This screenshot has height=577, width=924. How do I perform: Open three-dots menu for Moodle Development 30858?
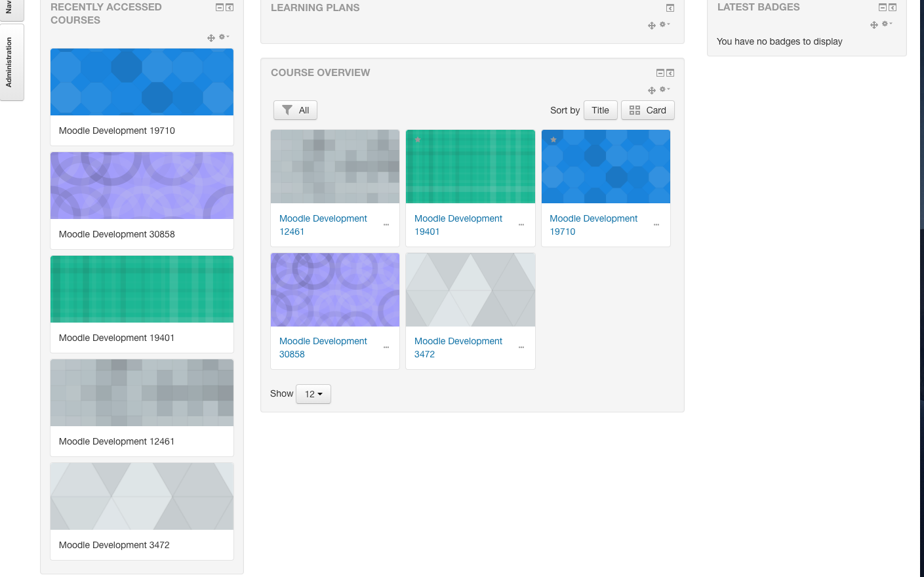coord(386,348)
